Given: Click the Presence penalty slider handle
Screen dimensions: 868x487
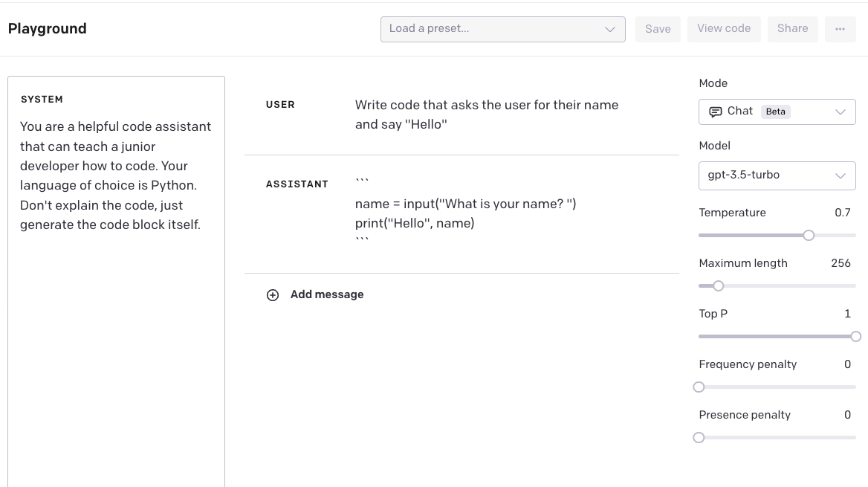Looking at the screenshot, I should (699, 438).
